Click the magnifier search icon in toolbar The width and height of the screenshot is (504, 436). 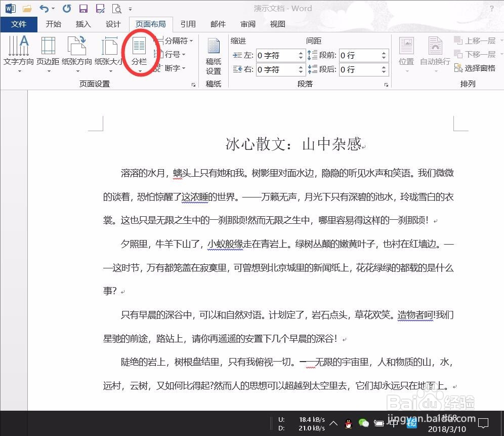click(x=116, y=8)
